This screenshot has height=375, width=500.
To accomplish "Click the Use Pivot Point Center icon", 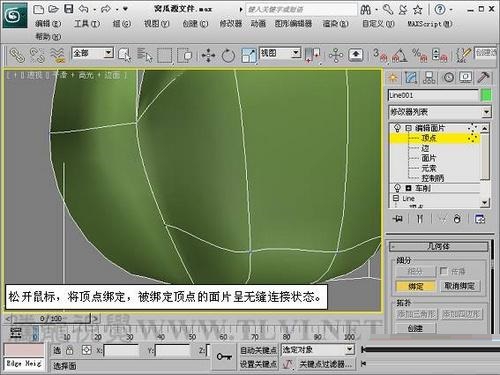I will click(x=312, y=55).
